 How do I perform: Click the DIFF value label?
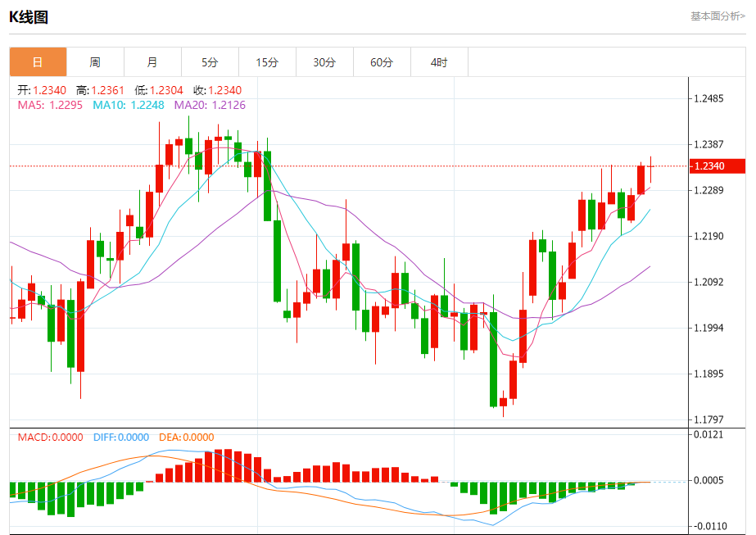121,437
